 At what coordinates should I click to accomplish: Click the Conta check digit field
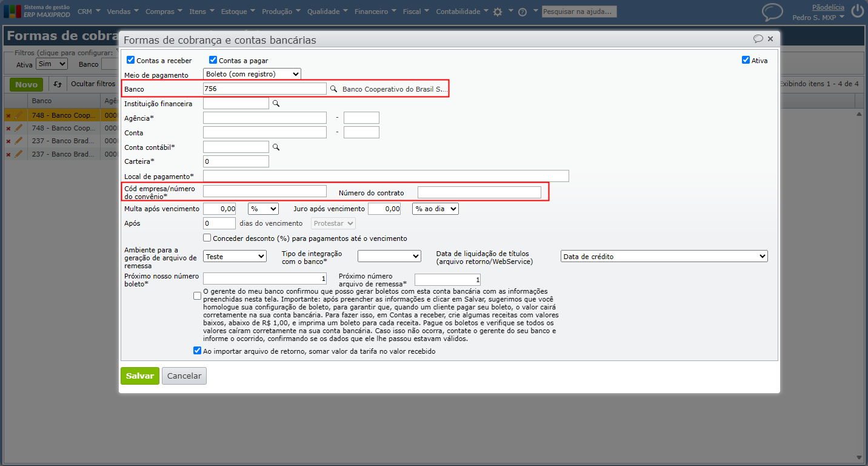tap(361, 132)
